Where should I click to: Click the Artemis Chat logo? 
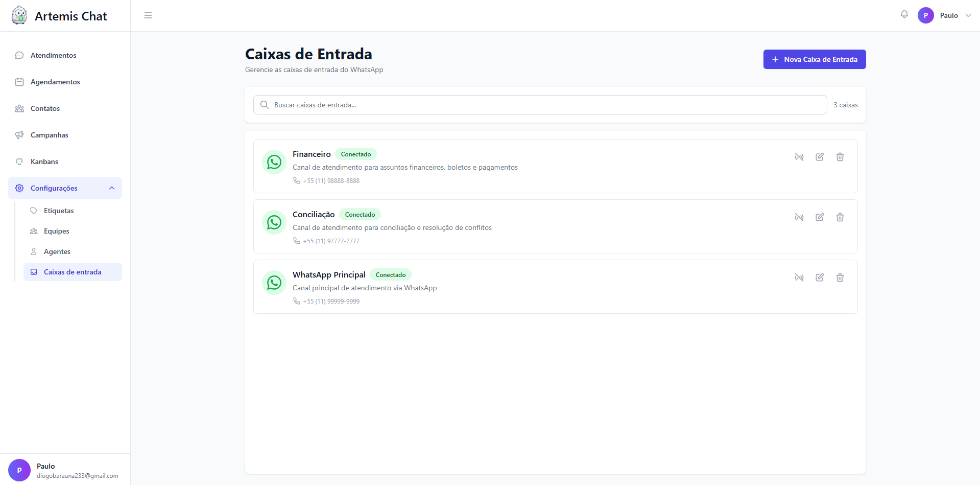pyautogui.click(x=59, y=16)
